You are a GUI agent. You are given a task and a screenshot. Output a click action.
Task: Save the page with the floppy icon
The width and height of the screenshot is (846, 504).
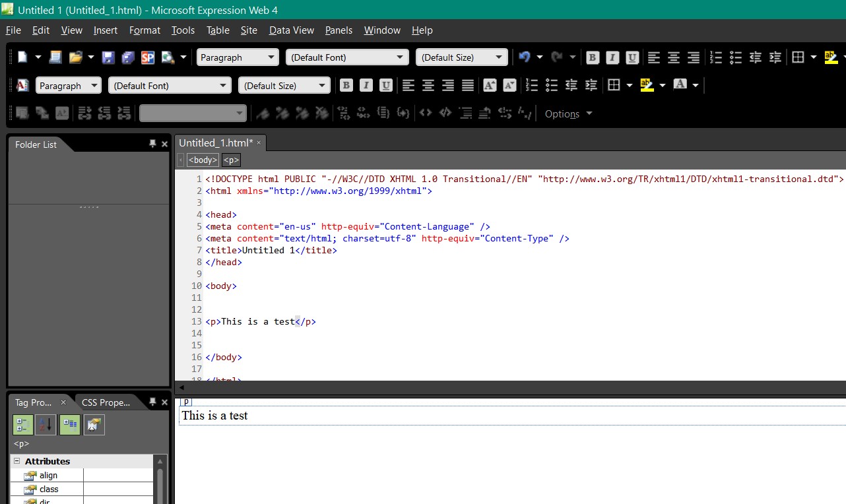click(x=108, y=57)
